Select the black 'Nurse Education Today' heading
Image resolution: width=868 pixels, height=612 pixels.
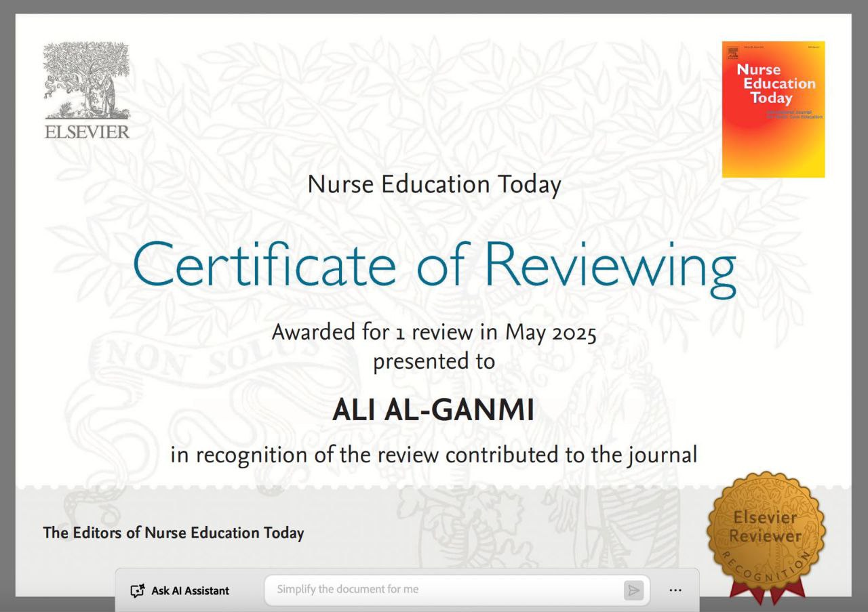click(x=434, y=184)
